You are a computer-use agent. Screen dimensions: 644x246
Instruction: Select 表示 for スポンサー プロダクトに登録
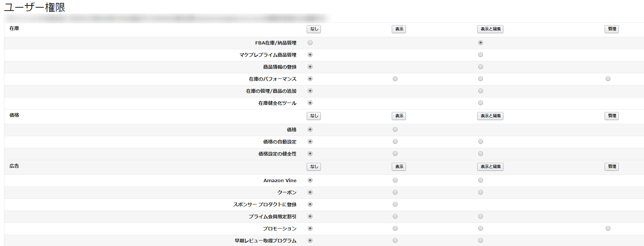pyautogui.click(x=395, y=204)
